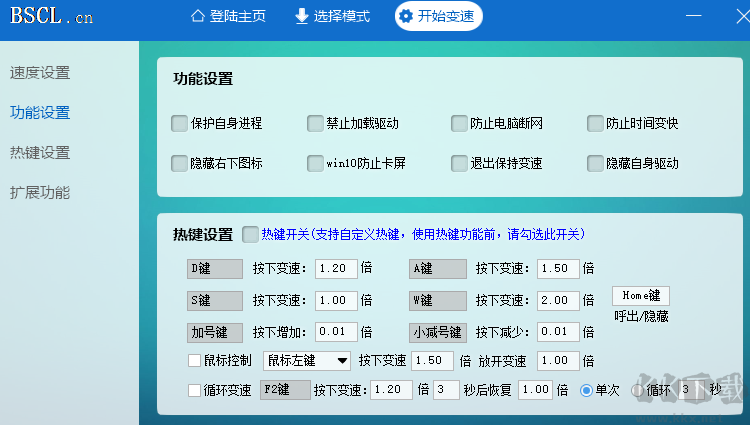Select 功能设置 in the sidebar

point(40,113)
